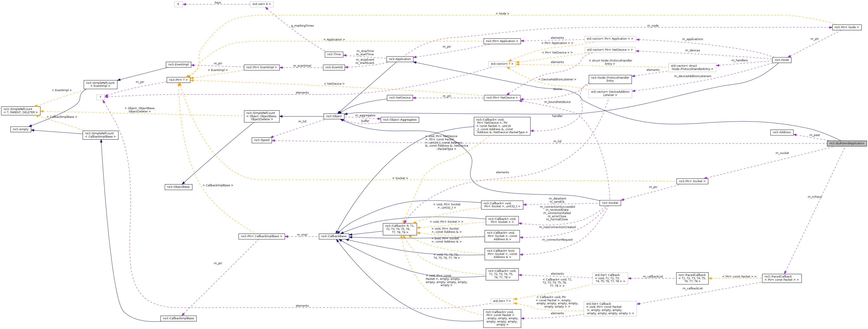Select the ns3::Ptr< Socket > node
The height and width of the screenshot is (329, 868).
692,181
